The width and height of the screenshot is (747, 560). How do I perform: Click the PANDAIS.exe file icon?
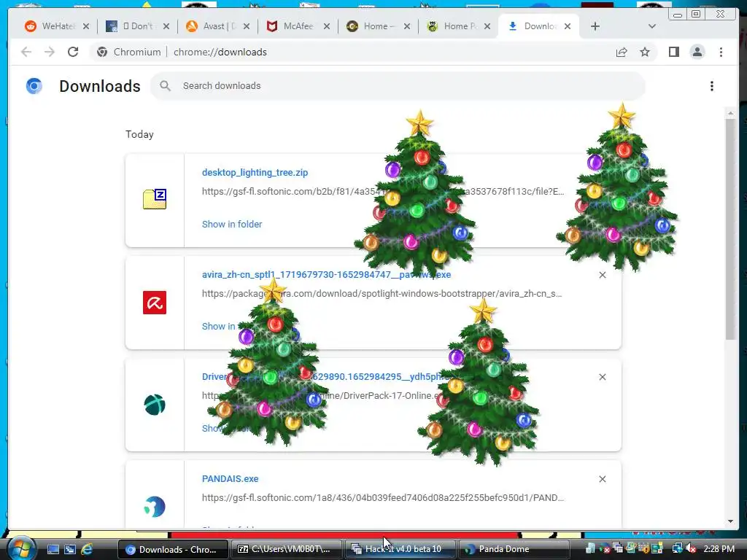pyautogui.click(x=155, y=507)
